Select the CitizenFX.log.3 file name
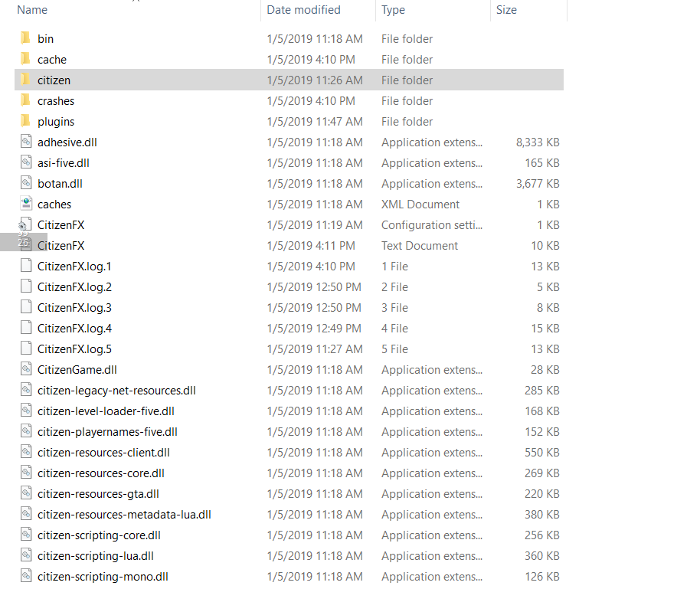The width and height of the screenshot is (700, 589). 74,308
